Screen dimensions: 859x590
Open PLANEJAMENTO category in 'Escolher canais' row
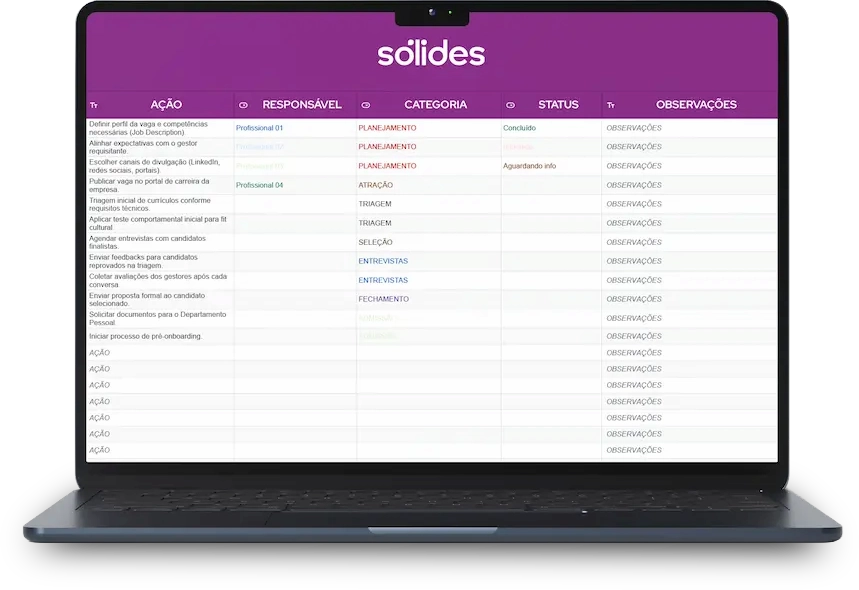click(429, 166)
